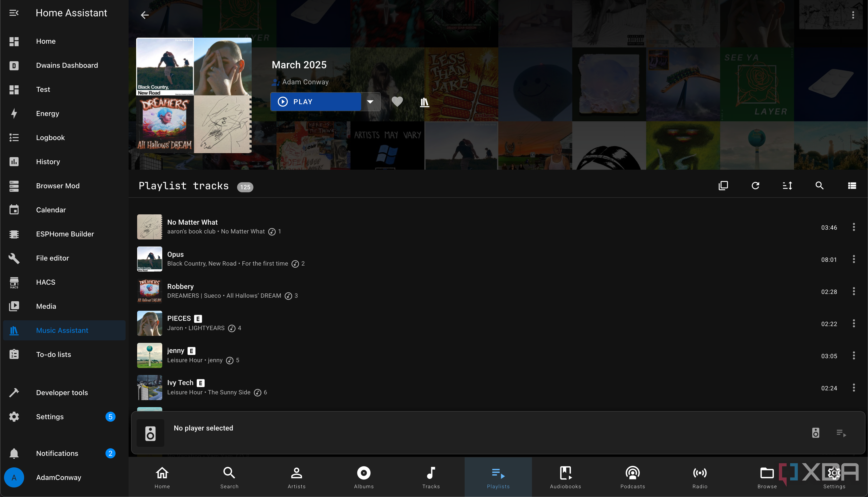This screenshot has width=868, height=497.
Task: Open the playlist overflow menu at top right
Action: [853, 15]
